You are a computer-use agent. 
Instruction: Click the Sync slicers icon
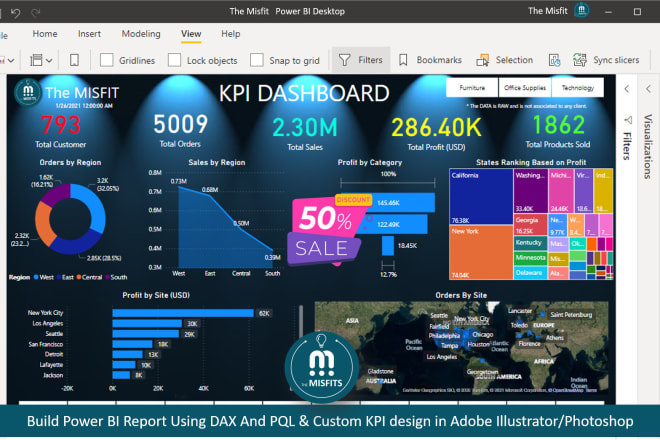coord(580,60)
